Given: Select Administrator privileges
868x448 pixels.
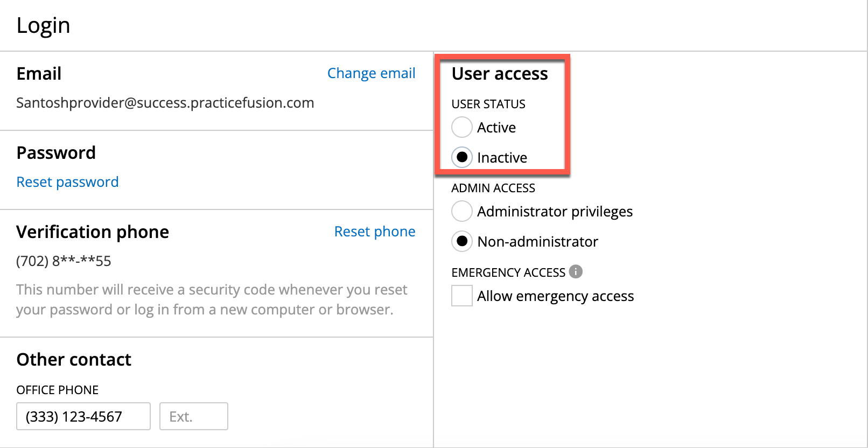Looking at the screenshot, I should click(x=461, y=211).
